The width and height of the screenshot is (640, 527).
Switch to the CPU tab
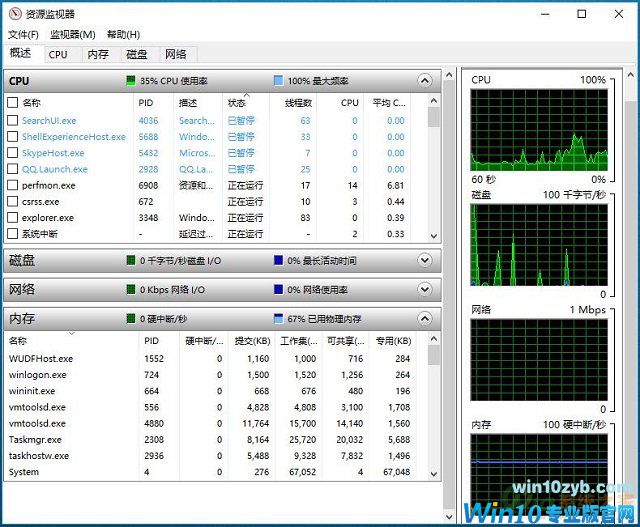tap(58, 54)
